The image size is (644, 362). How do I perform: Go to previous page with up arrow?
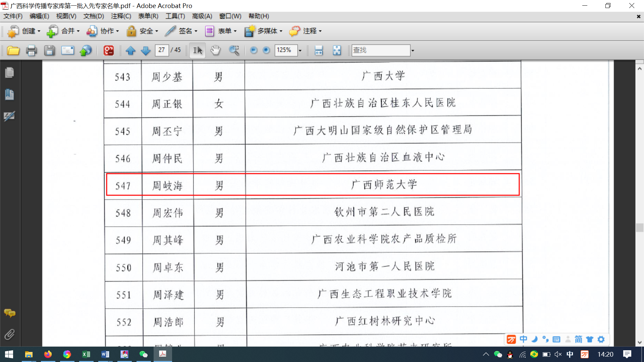tap(130, 50)
